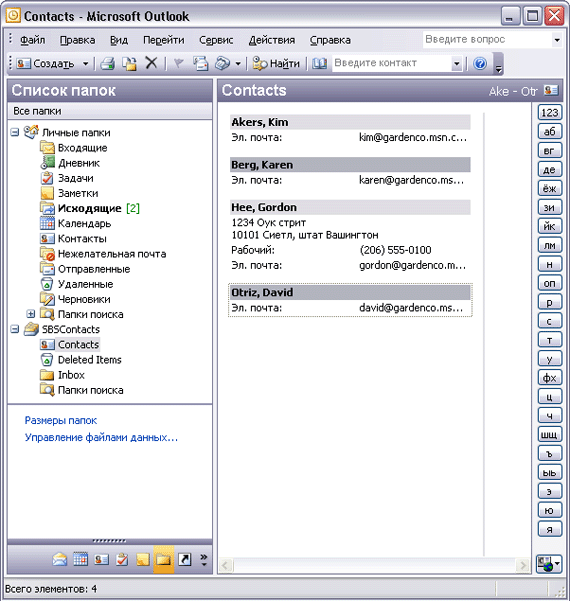Click the Print icon in the toolbar
Image resolution: width=570 pixels, height=601 pixels.
[108, 63]
